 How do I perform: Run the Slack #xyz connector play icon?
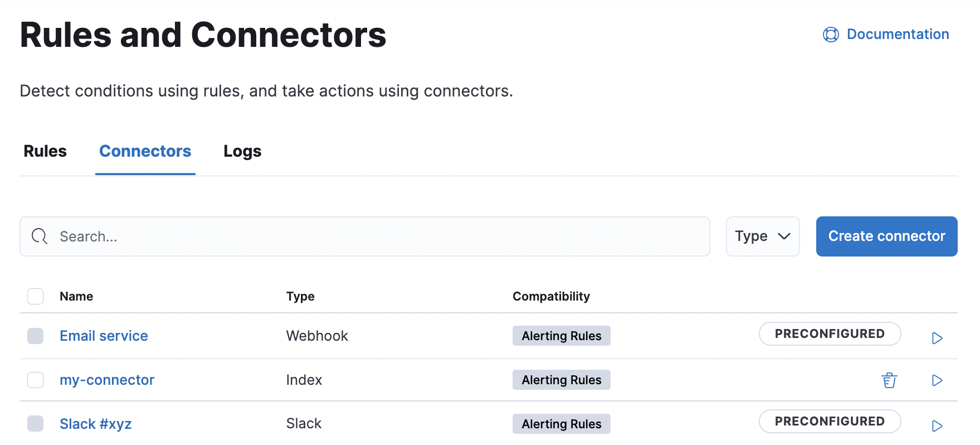click(937, 425)
